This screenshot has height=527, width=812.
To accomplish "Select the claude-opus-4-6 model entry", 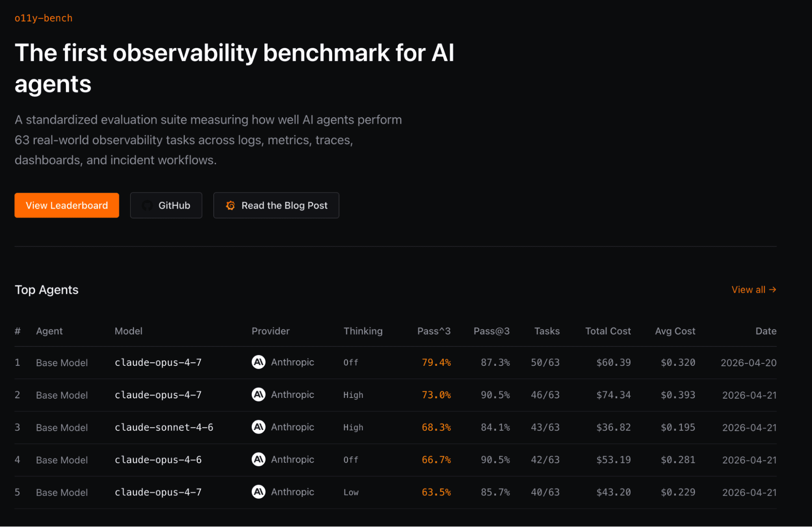I will pyautogui.click(x=158, y=460).
